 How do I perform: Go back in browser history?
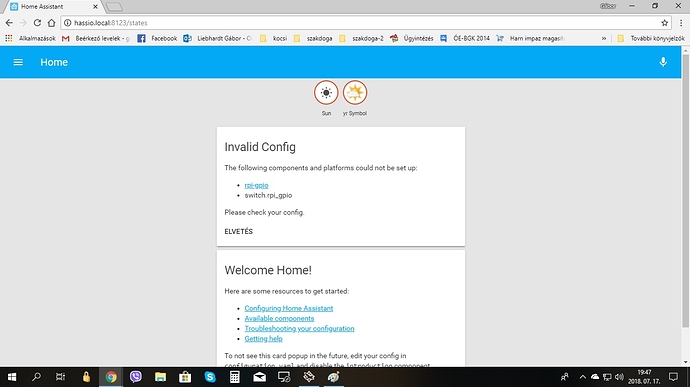(9, 23)
